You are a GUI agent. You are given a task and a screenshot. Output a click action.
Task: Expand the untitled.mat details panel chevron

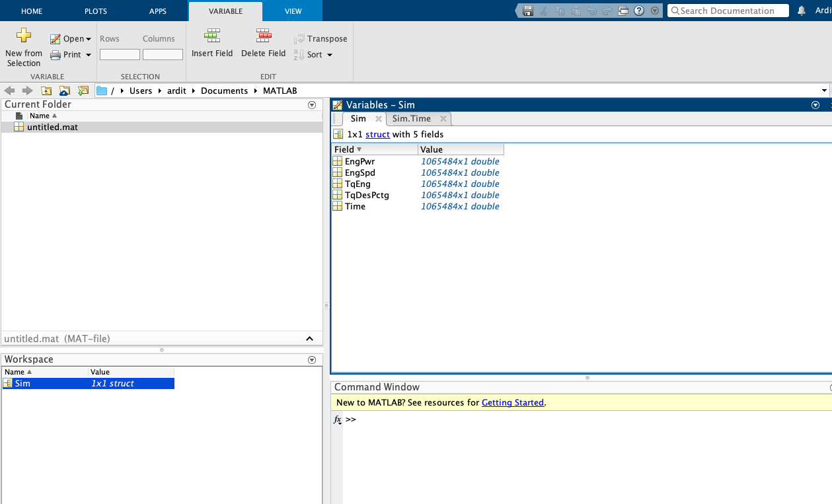(x=309, y=339)
